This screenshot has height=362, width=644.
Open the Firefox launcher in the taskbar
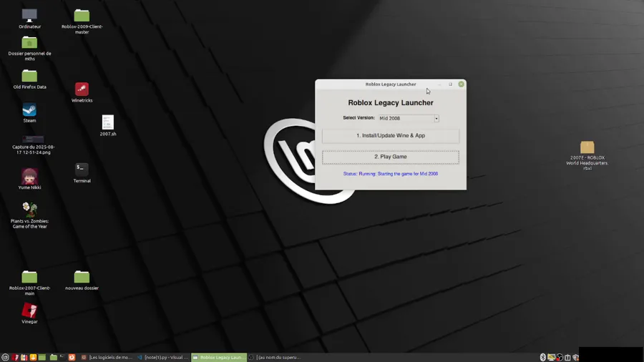click(72, 358)
